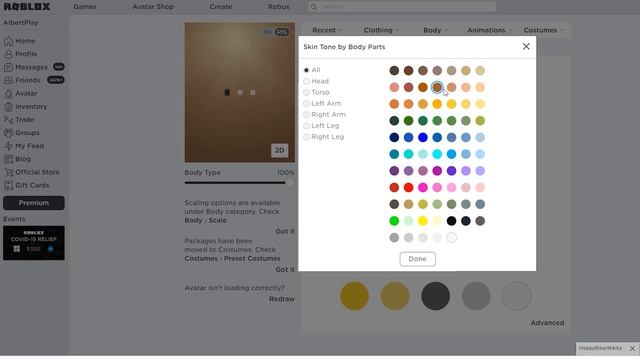Image resolution: width=640 pixels, height=360 pixels.
Task: Click the search magnifier icon
Action: 313,7
